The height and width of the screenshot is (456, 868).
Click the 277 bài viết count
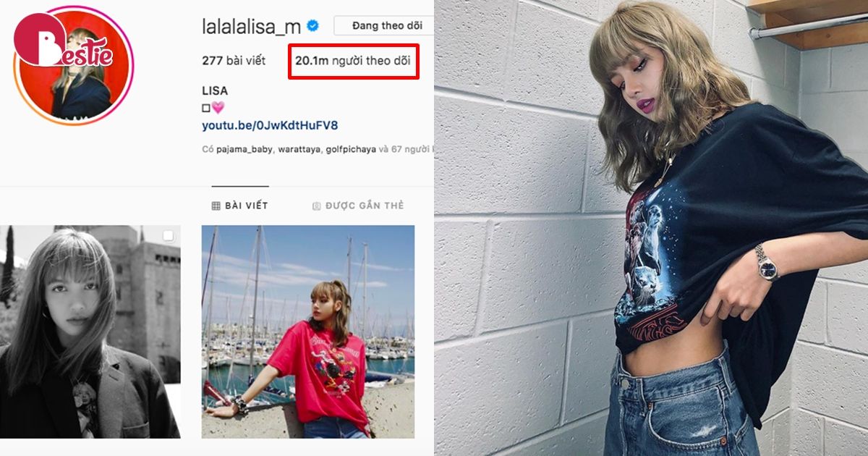(x=234, y=61)
